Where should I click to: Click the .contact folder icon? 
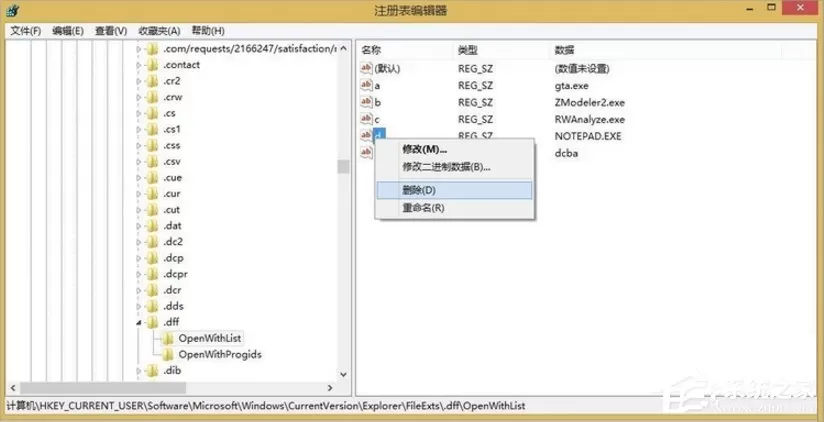tap(152, 65)
